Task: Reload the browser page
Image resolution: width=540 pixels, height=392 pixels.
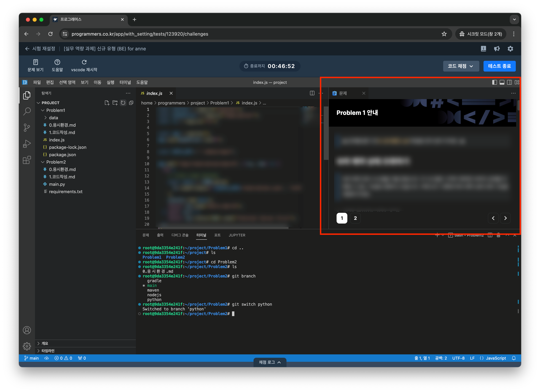Action: 50,34
